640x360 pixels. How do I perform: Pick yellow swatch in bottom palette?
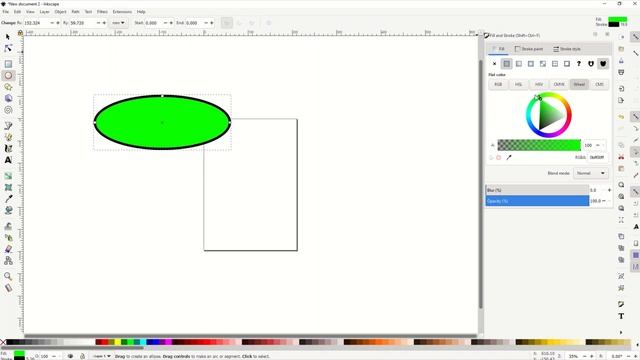(x=118, y=342)
